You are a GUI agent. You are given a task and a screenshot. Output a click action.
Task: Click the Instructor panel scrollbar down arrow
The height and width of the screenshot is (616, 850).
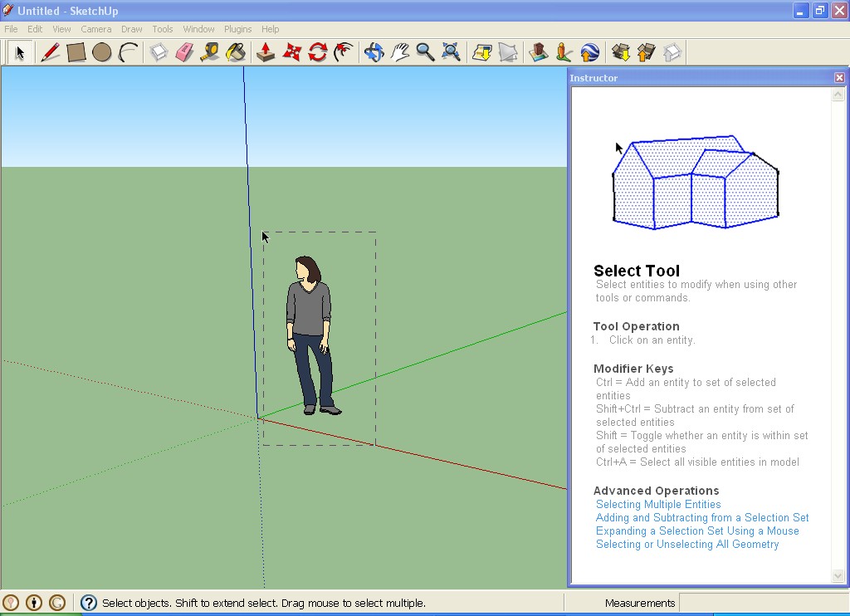(838, 574)
